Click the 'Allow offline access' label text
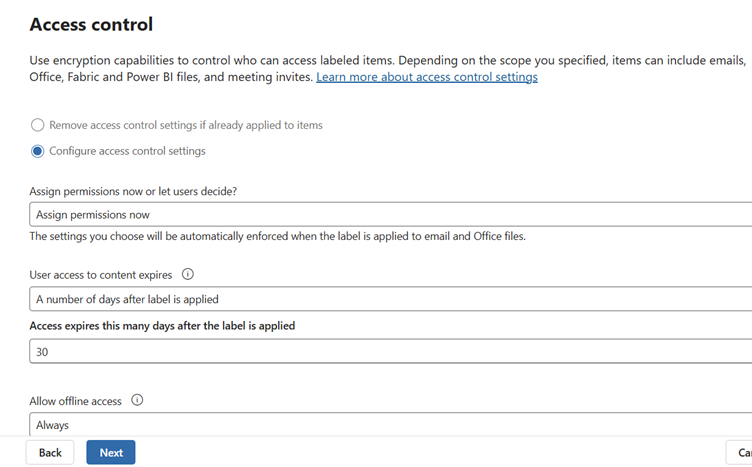Image resolution: width=752 pixels, height=467 pixels. tap(76, 401)
